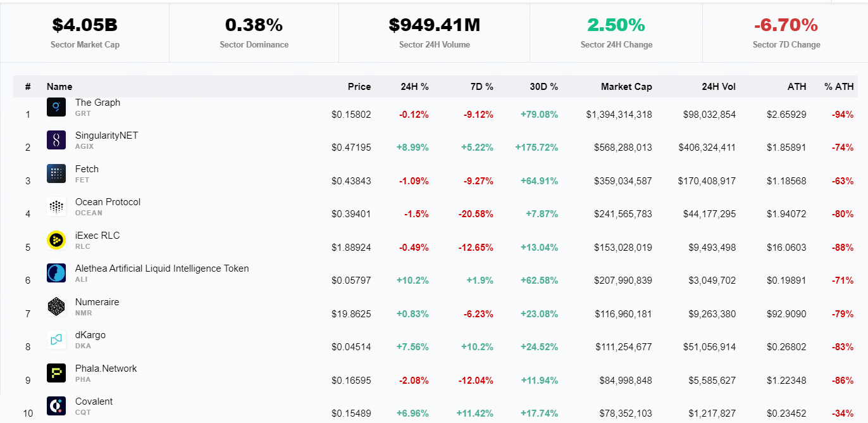
Task: Sort the table by Price
Action: [359, 87]
